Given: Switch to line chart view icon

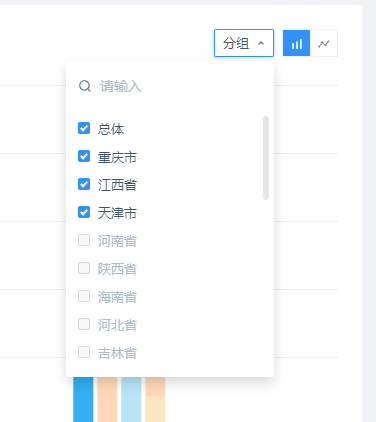Looking at the screenshot, I should click(324, 43).
